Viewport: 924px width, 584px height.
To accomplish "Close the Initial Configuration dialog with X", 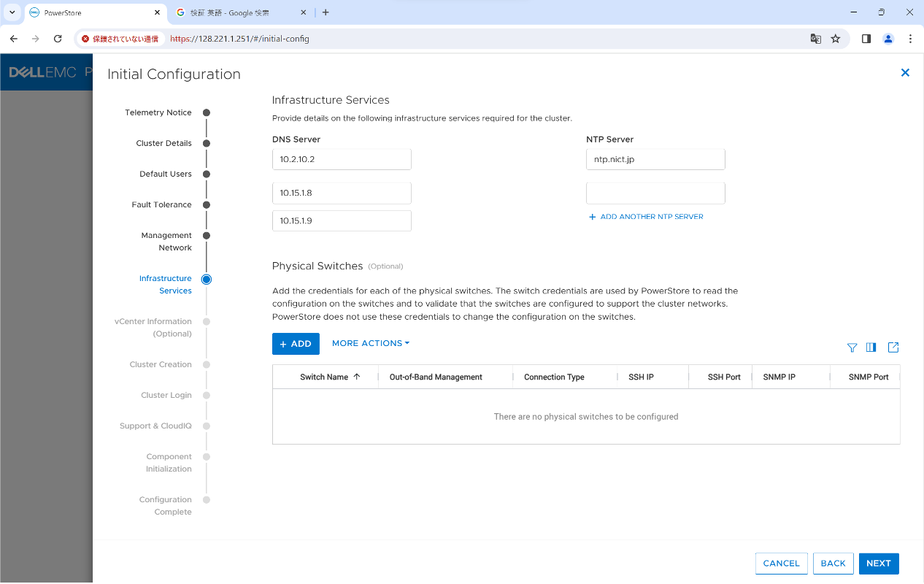I will (x=905, y=73).
